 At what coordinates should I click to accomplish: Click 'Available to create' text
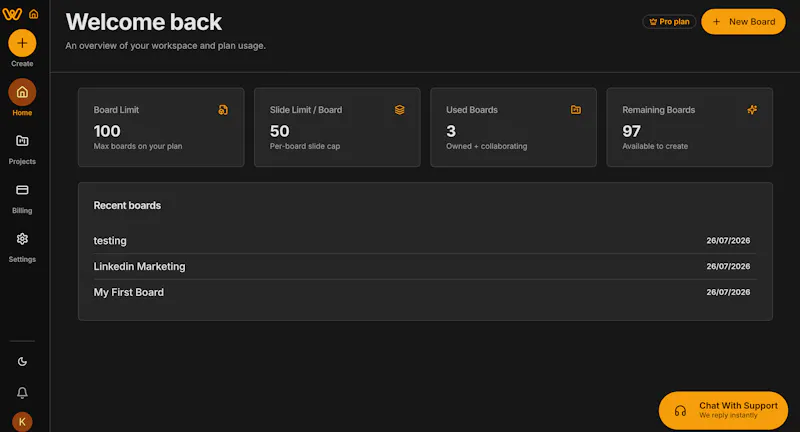655,146
